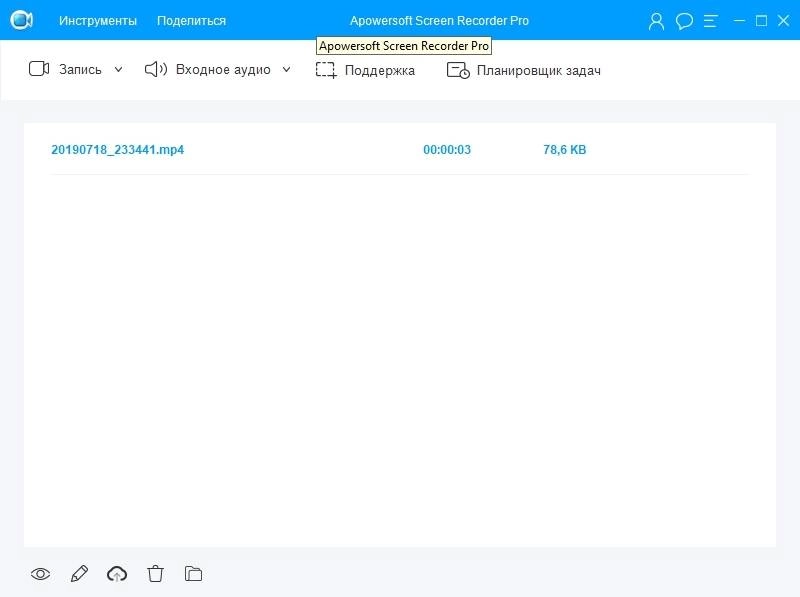Image resolution: width=800 pixels, height=597 pixels.
Task: Preview the recording with the eye icon
Action: pyautogui.click(x=40, y=574)
